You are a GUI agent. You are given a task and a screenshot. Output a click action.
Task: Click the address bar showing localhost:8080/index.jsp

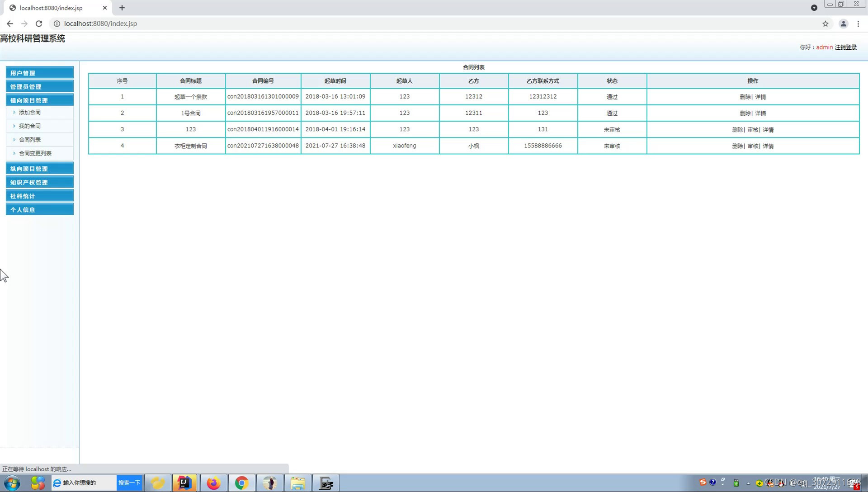click(x=434, y=24)
